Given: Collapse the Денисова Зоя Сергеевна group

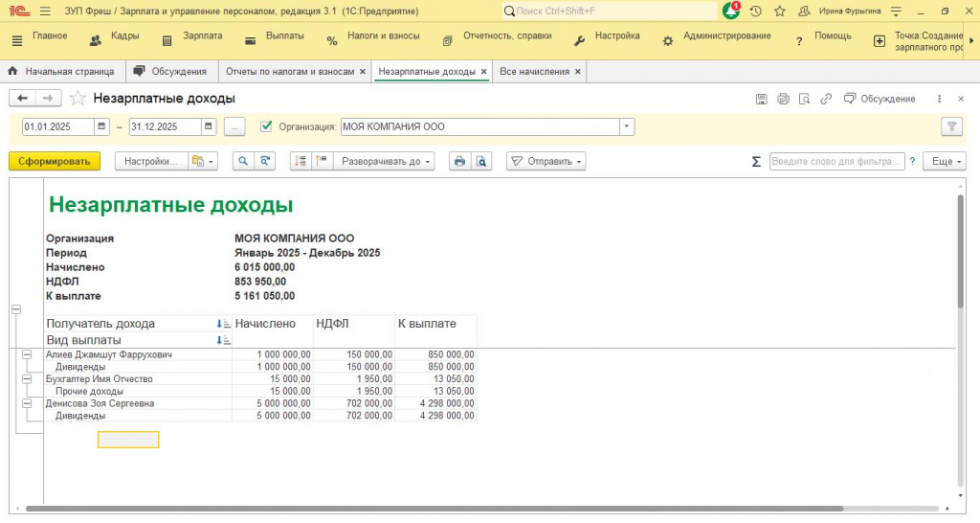Looking at the screenshot, I should (x=27, y=403).
